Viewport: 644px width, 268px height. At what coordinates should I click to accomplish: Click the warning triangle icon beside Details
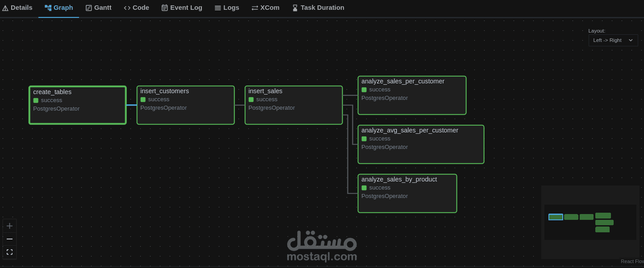click(x=5, y=7)
